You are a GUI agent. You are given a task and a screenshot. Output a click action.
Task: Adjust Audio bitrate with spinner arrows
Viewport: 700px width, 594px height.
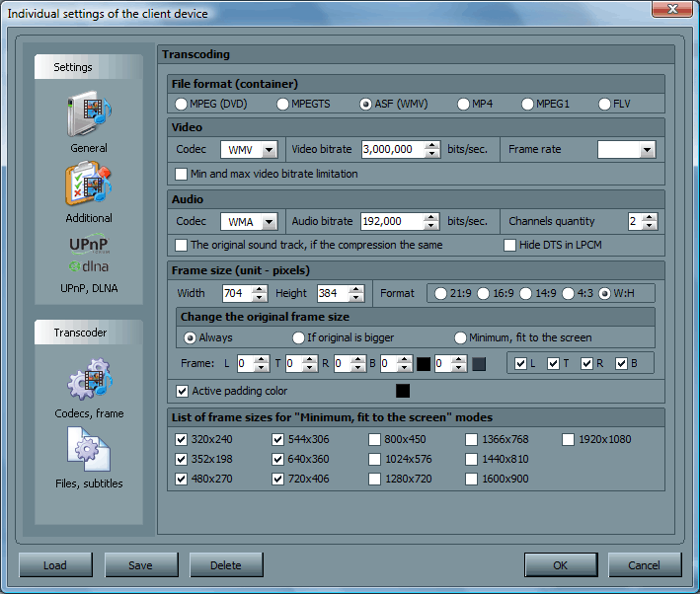click(x=430, y=221)
